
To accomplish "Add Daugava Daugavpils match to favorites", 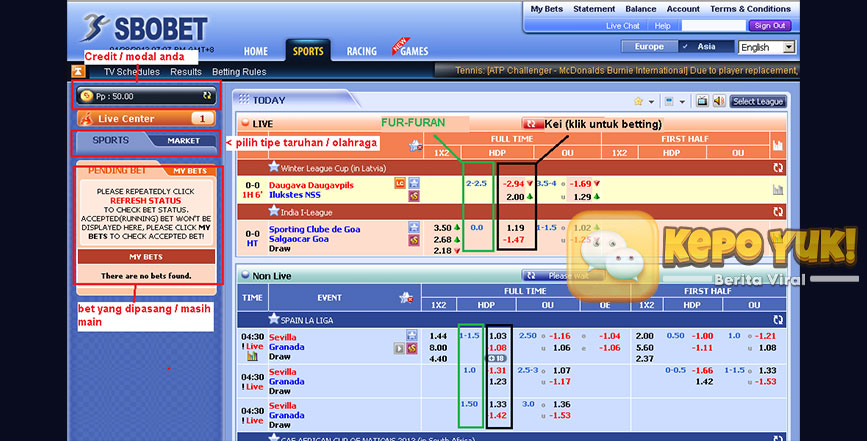I will (414, 183).
